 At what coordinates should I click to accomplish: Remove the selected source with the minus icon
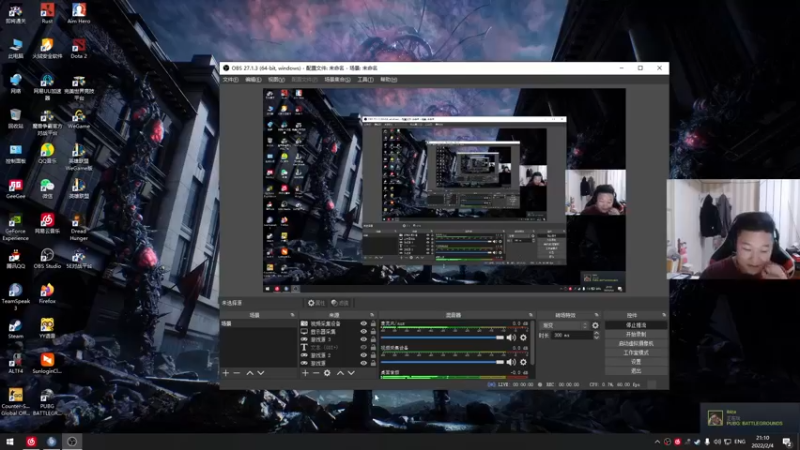tap(316, 373)
